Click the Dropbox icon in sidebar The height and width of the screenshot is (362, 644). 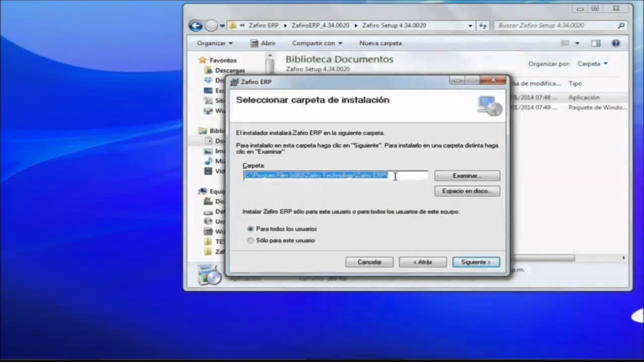pos(208,80)
